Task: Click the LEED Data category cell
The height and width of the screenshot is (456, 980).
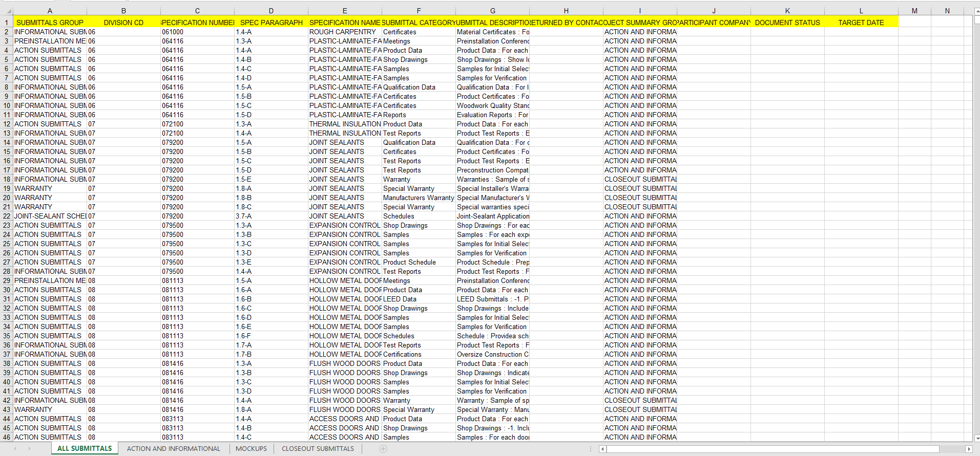Action: tap(419, 299)
